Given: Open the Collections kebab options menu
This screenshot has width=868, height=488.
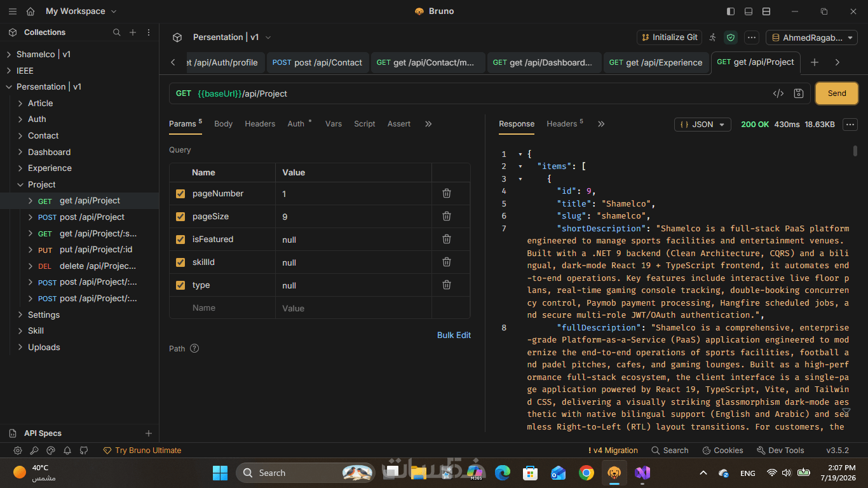Looking at the screenshot, I should 149,32.
